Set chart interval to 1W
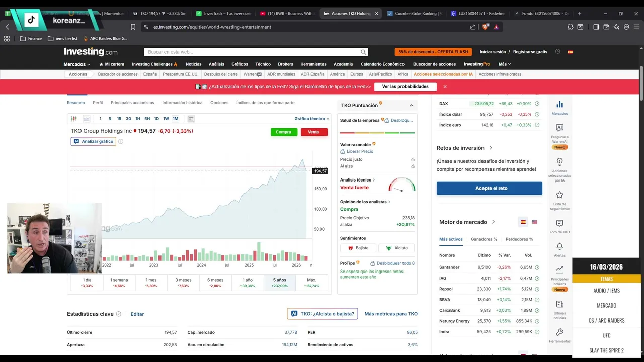The image size is (644, 362). pos(166,119)
